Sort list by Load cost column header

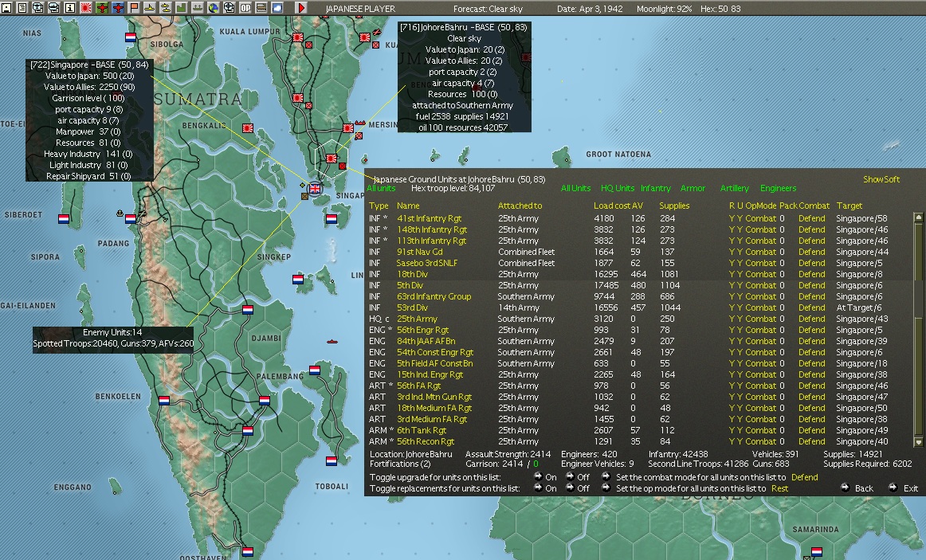(612, 206)
